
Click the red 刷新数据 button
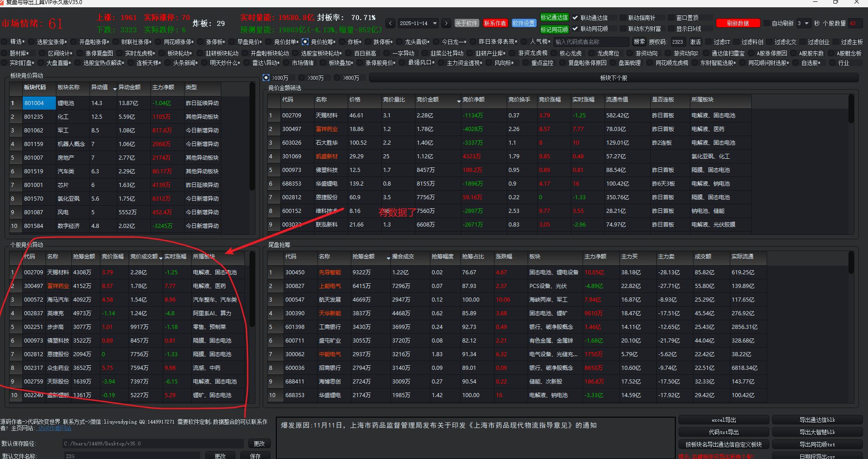[738, 23]
